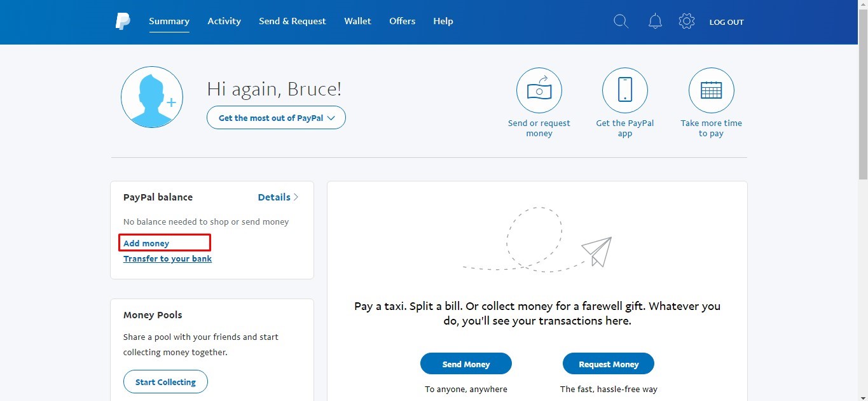This screenshot has width=868, height=401.
Task: Click the Start Collecting button
Action: pyautogui.click(x=165, y=382)
